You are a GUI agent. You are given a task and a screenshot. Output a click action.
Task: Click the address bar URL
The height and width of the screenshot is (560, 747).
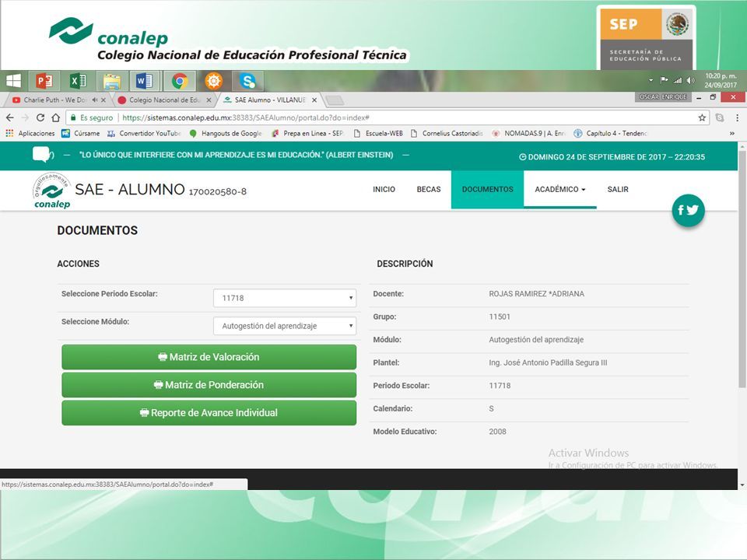(246, 117)
